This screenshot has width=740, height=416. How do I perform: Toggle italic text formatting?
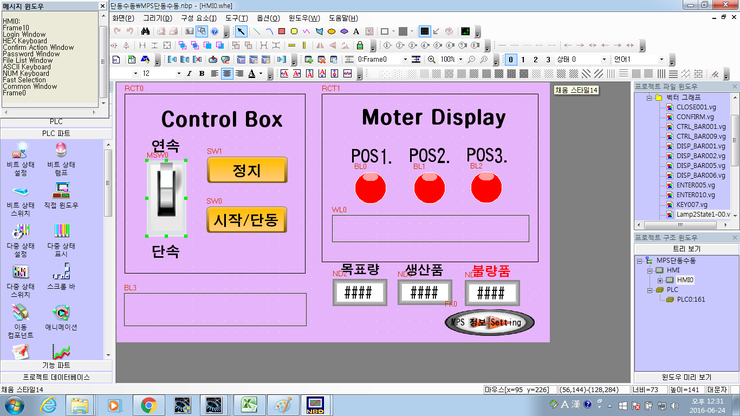[x=189, y=74]
